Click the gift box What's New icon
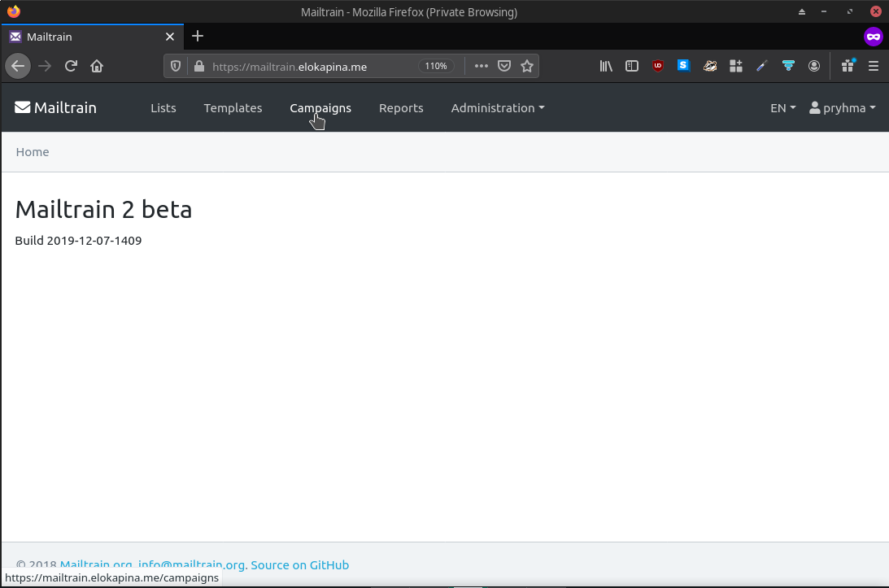Viewport: 889px width, 588px height. pos(848,66)
